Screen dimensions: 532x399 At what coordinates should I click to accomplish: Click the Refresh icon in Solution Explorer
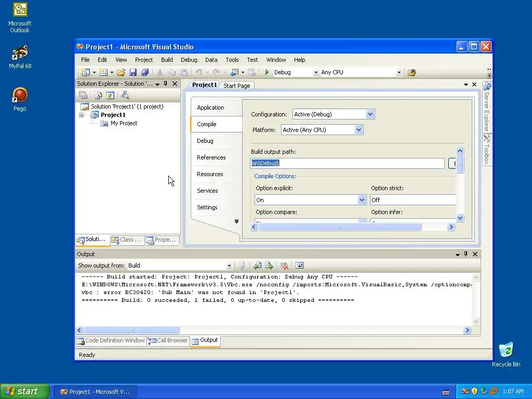(110, 96)
